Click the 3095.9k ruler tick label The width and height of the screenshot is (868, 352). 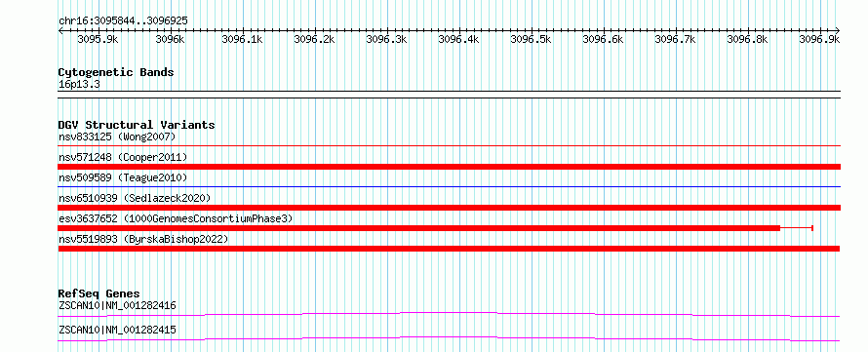tap(98, 39)
